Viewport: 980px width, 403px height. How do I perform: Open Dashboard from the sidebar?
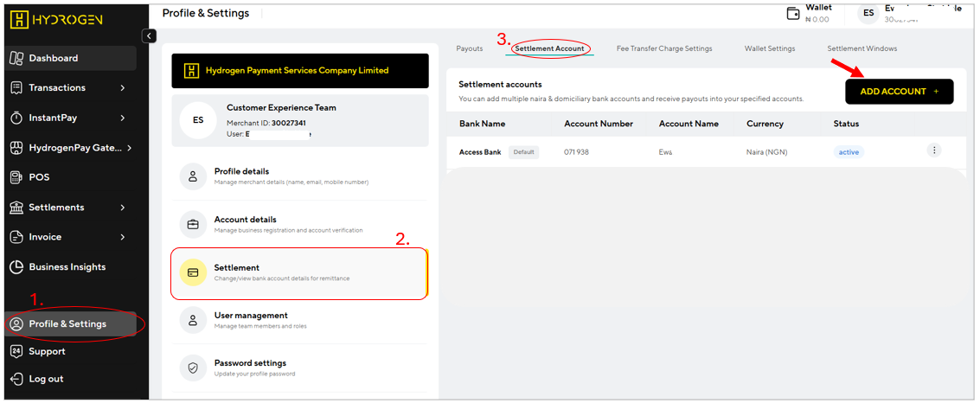[x=71, y=58]
